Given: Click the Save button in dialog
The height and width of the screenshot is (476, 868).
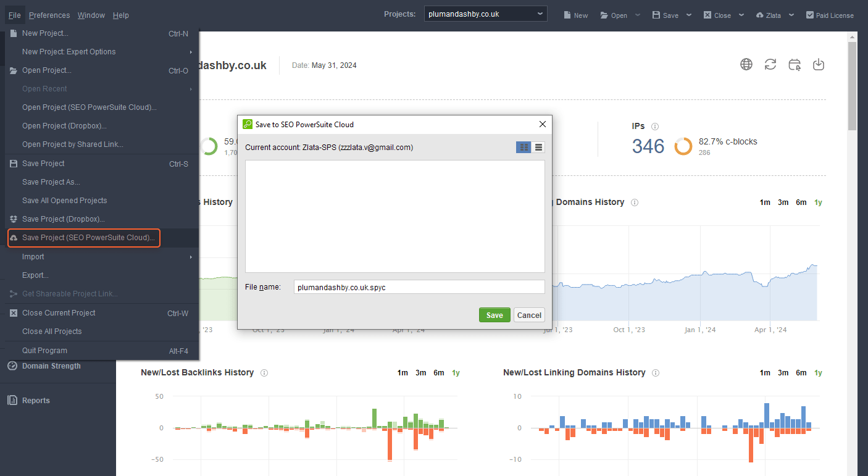Looking at the screenshot, I should coord(495,315).
